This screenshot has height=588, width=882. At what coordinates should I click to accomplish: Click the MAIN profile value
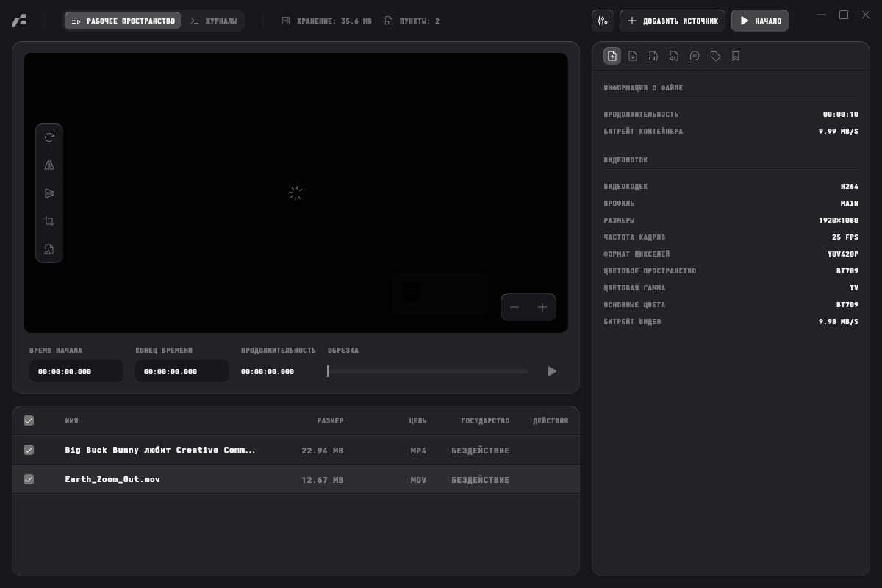point(850,204)
